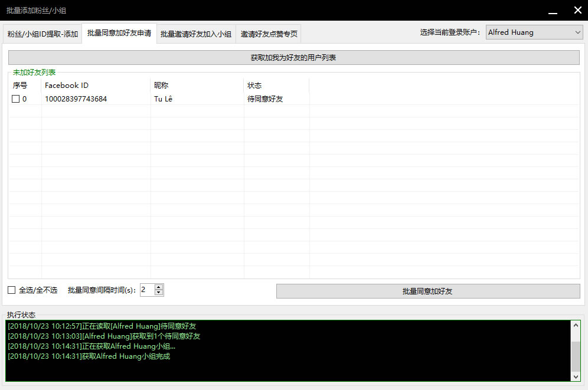The height and width of the screenshot is (390, 588).
Task: Decrease interval time with down arrow
Action: click(x=159, y=293)
